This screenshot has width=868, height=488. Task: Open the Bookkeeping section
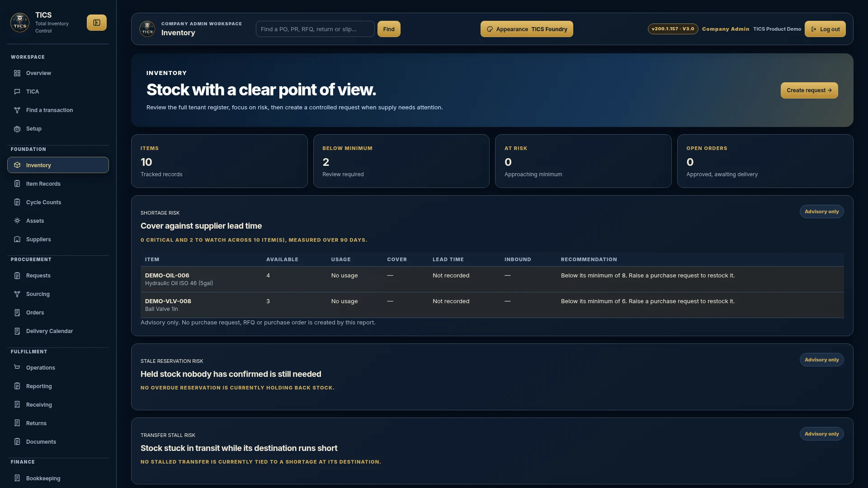click(x=58, y=479)
